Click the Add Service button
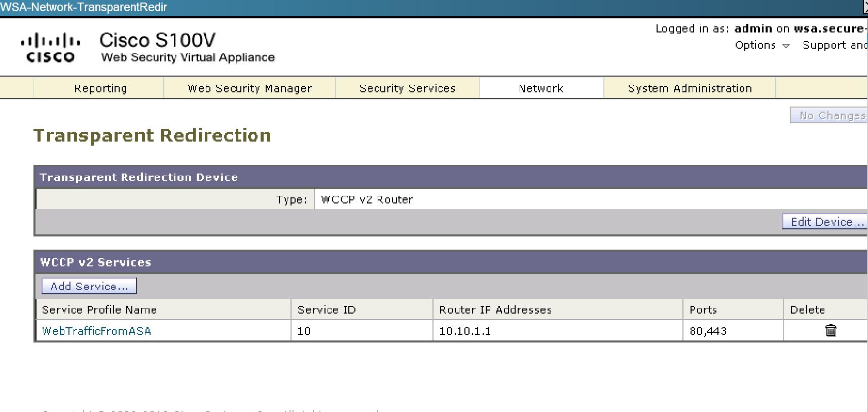Viewport: 868px width, 412px height. [x=89, y=286]
